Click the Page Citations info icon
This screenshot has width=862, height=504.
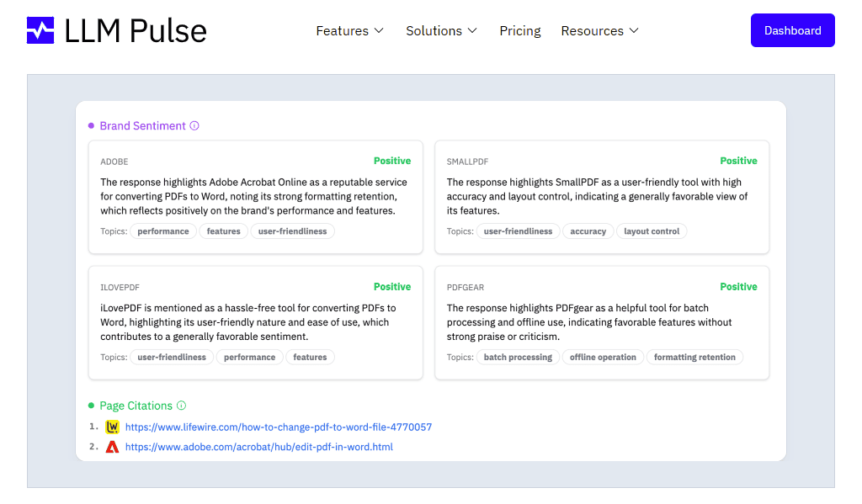[x=181, y=406]
